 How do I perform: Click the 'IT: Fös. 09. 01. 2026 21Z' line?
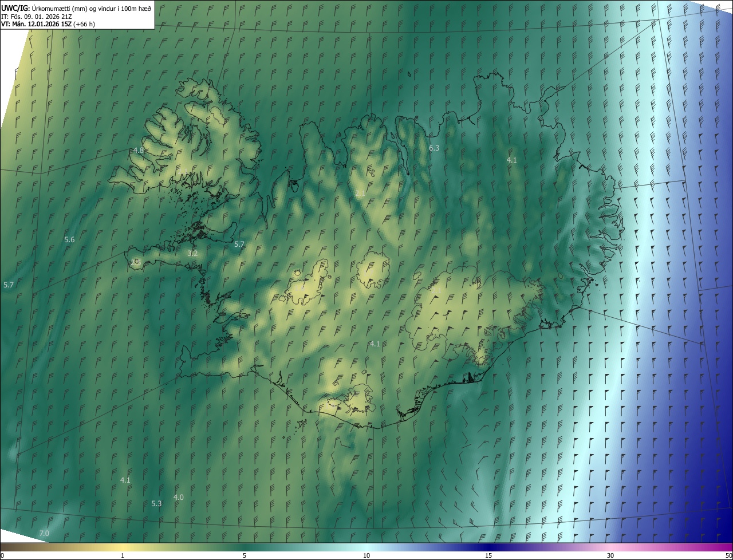[36, 16]
